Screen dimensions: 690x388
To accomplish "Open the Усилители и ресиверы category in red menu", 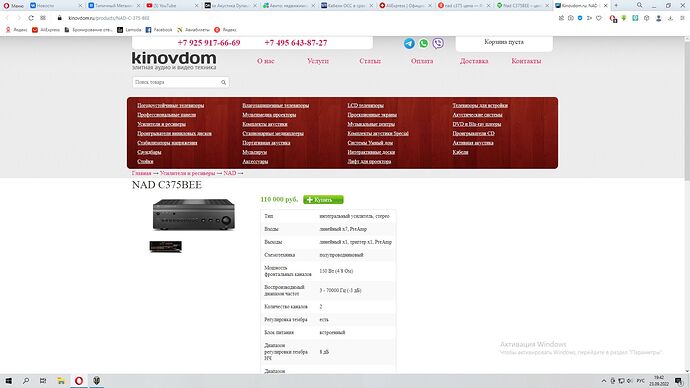I will tap(161, 124).
